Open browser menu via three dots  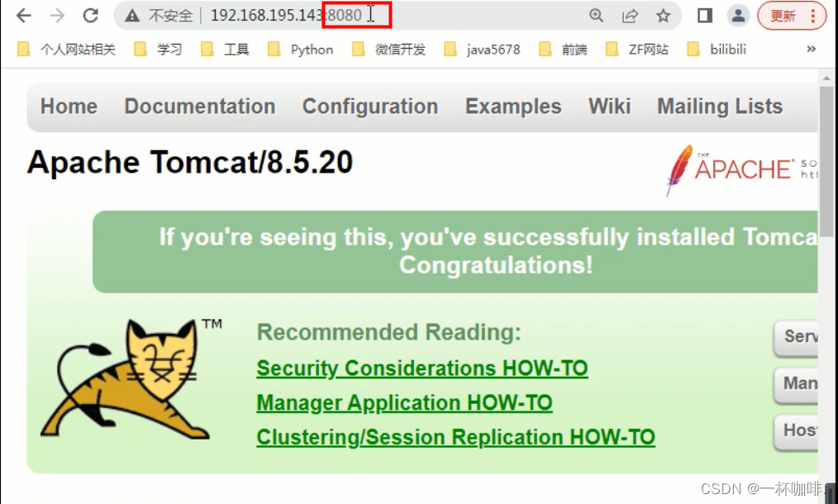813,16
